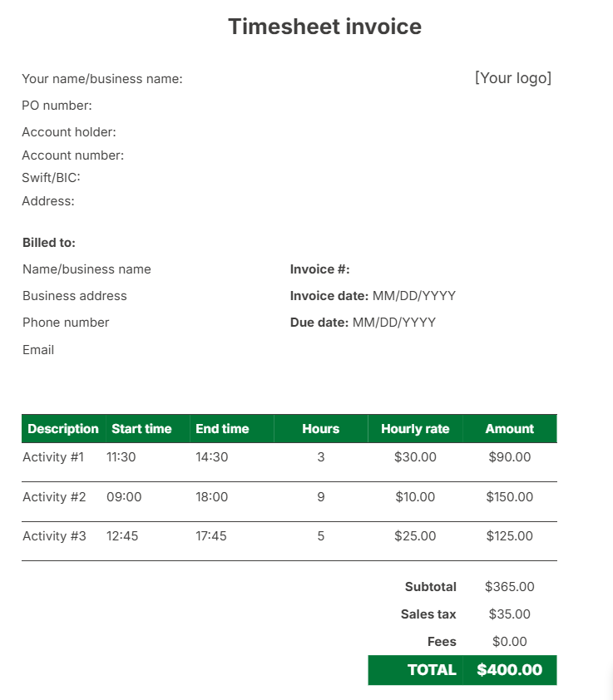Click the Account holder label

point(69,132)
